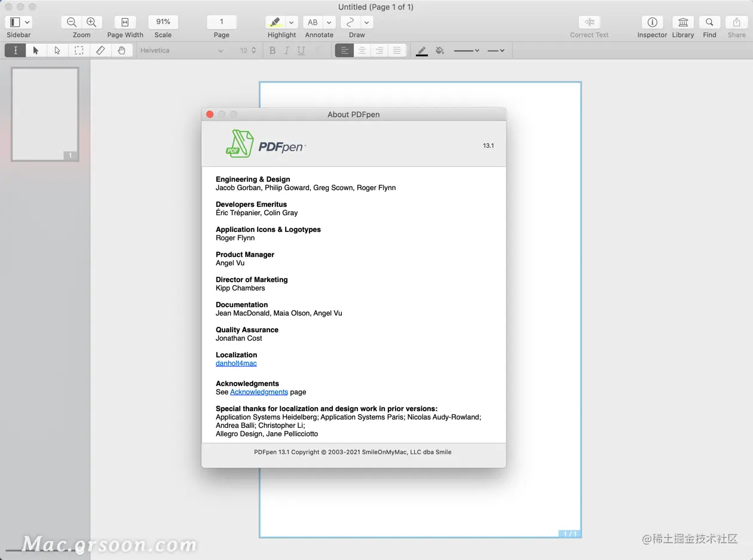Open the stroke color pen swatch
Image resolution: width=753 pixels, height=560 pixels.
point(422,51)
